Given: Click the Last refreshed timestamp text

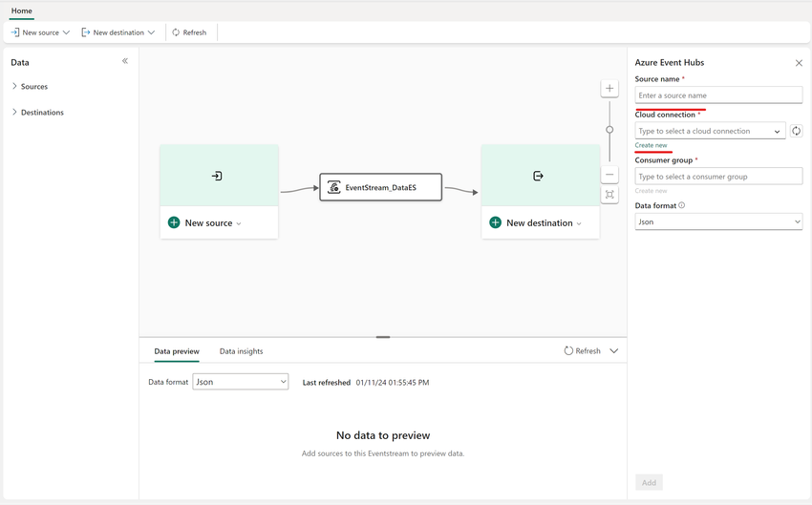Looking at the screenshot, I should point(393,383).
